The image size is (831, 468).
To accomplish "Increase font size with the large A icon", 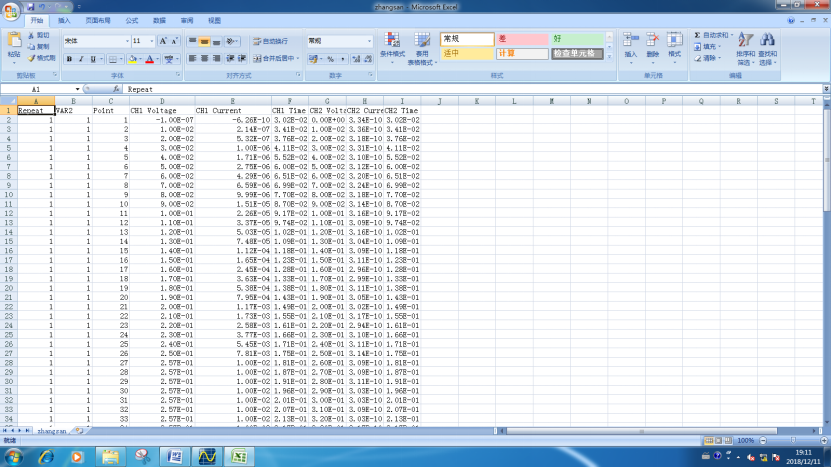I will coord(163,41).
